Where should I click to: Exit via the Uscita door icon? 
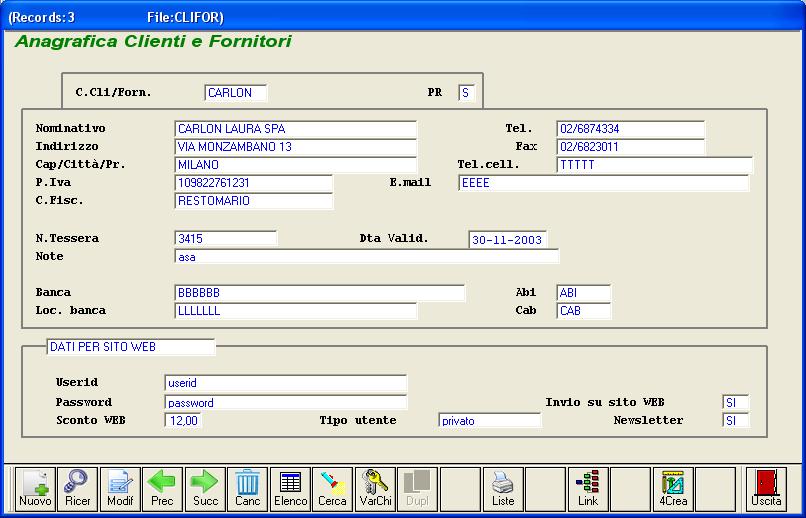tap(766, 489)
